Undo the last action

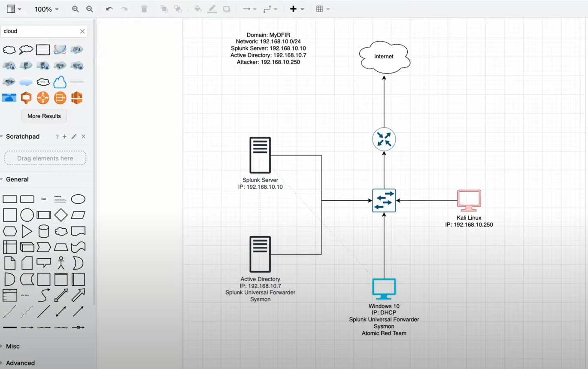click(109, 9)
